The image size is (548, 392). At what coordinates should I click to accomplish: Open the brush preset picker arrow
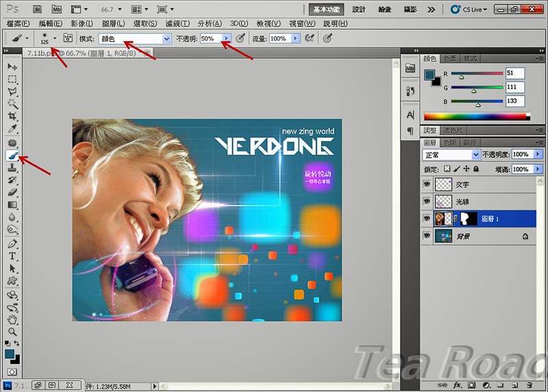55,38
